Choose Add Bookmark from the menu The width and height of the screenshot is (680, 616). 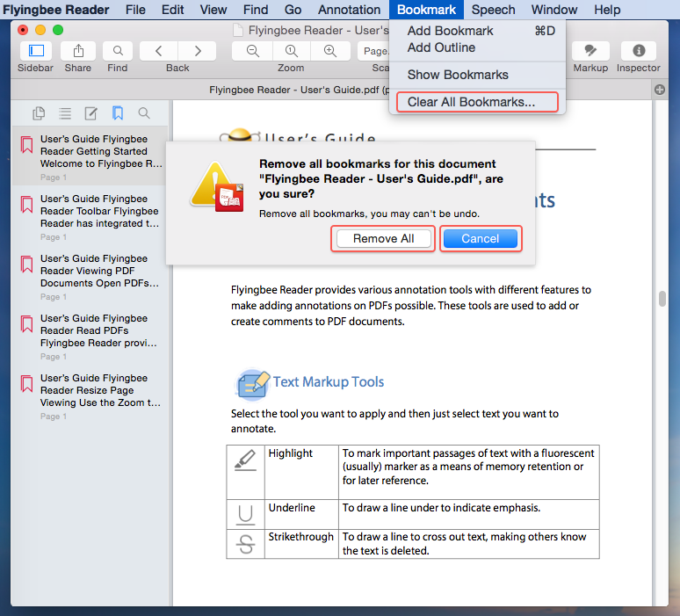(x=477, y=31)
